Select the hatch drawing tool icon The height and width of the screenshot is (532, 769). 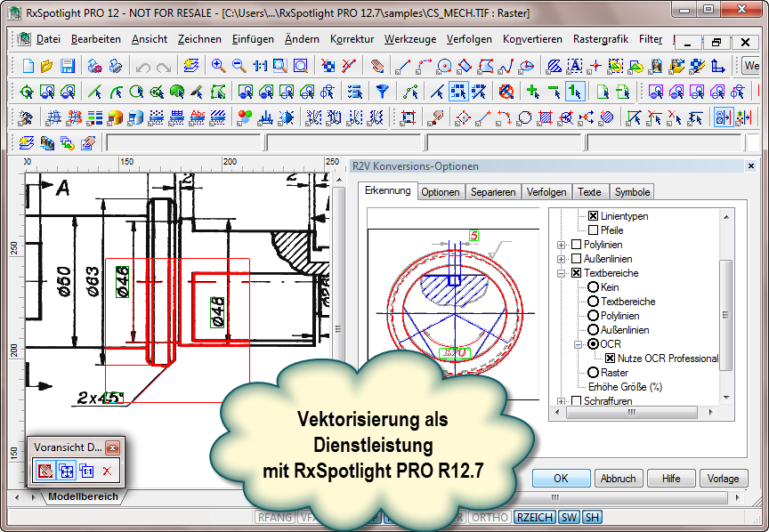pyautogui.click(x=553, y=66)
